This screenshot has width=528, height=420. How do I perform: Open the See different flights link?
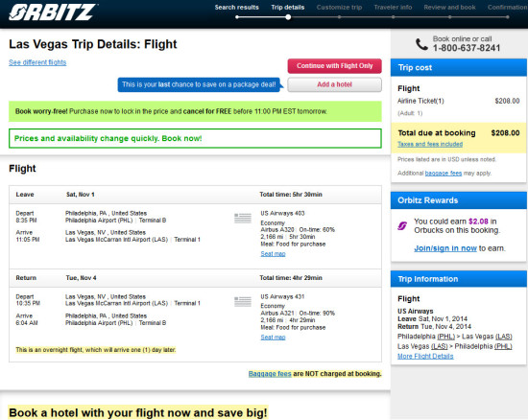(37, 62)
